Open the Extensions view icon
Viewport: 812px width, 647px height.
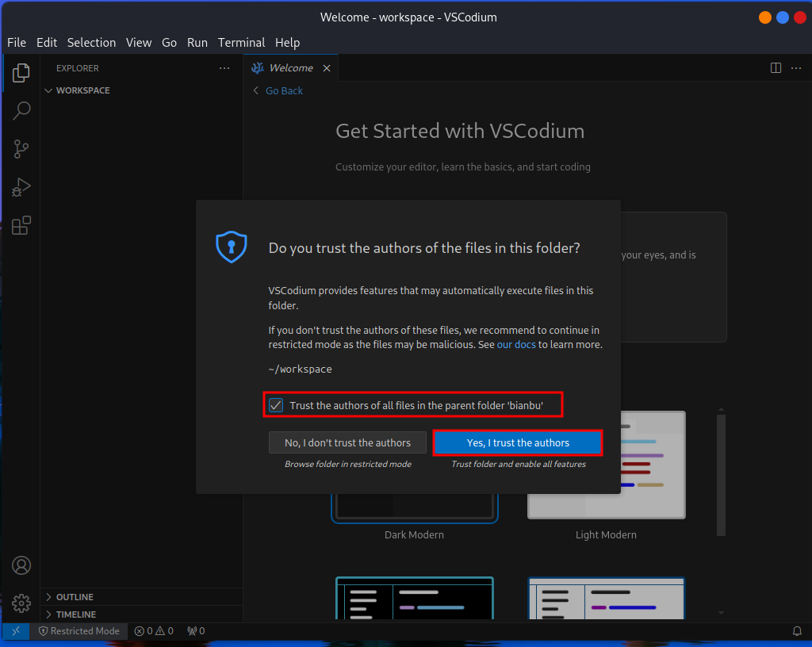[x=21, y=225]
